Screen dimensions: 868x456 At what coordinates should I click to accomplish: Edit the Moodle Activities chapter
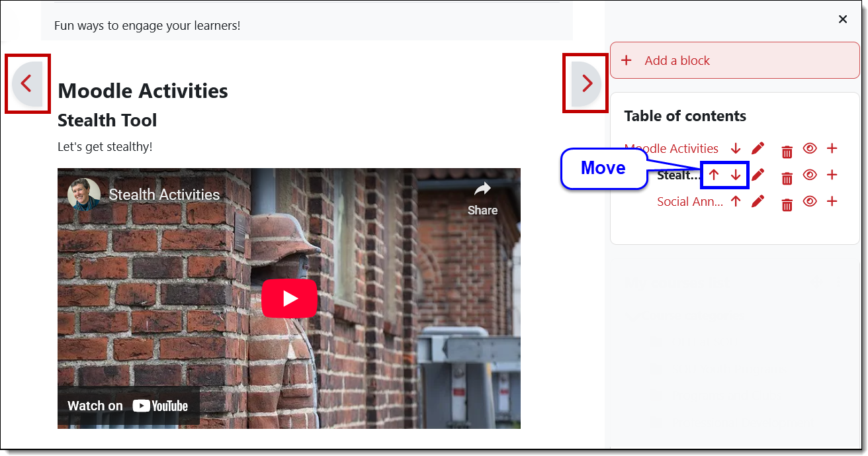758,148
